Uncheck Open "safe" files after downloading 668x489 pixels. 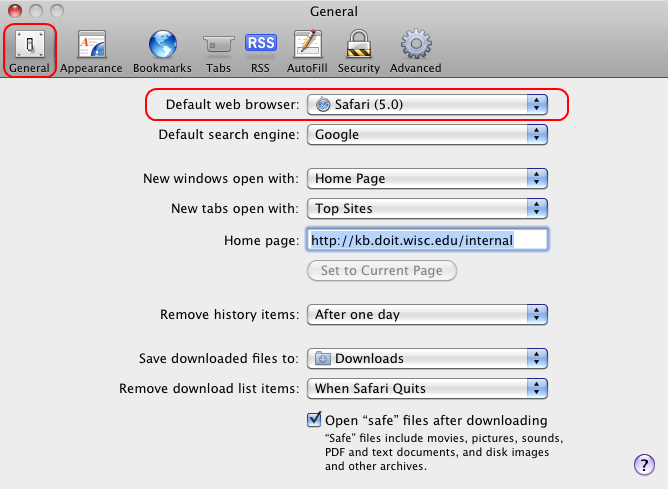(x=314, y=420)
